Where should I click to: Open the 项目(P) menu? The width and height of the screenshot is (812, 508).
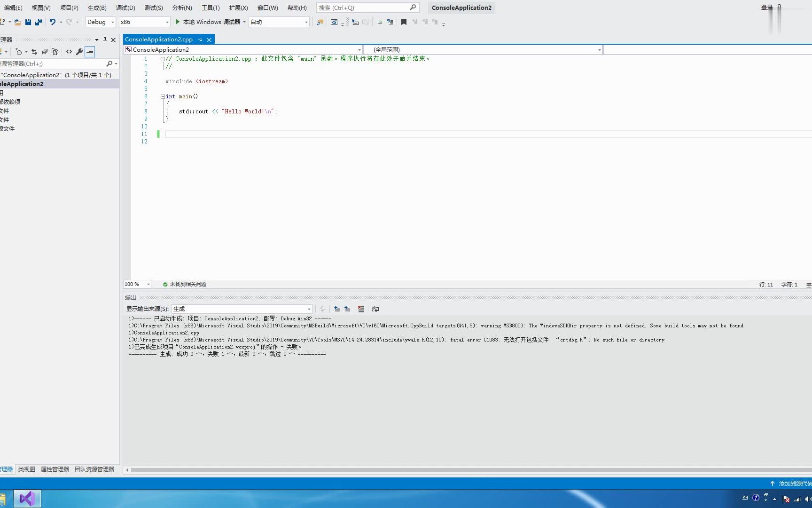coord(69,8)
